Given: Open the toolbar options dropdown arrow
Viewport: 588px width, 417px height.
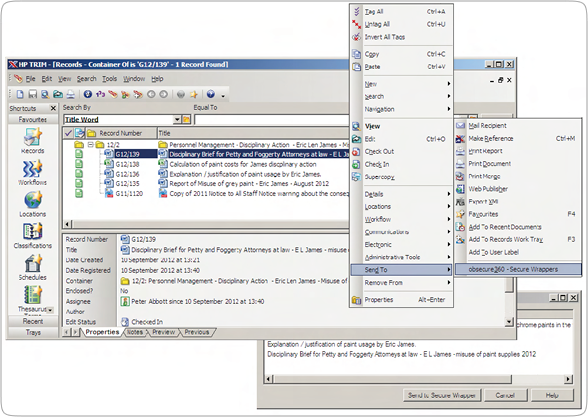Looking at the screenshot, I should coord(223,96).
